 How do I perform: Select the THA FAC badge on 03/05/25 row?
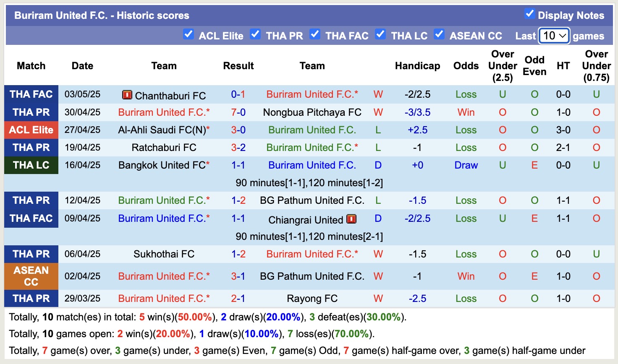(31, 94)
